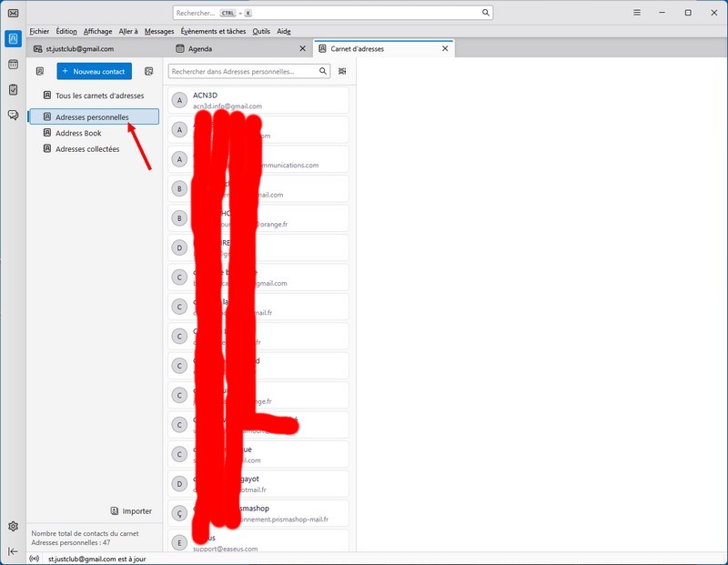The image size is (728, 565).
Task: Close the Carnet d'adresses tab
Action: (445, 48)
